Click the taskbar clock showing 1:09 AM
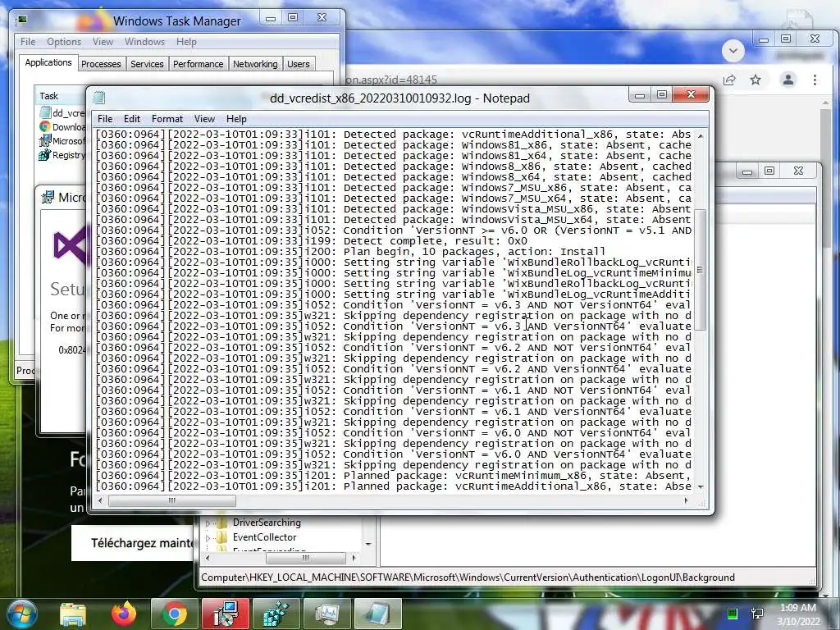Image resolution: width=840 pixels, height=630 pixels. click(x=798, y=614)
